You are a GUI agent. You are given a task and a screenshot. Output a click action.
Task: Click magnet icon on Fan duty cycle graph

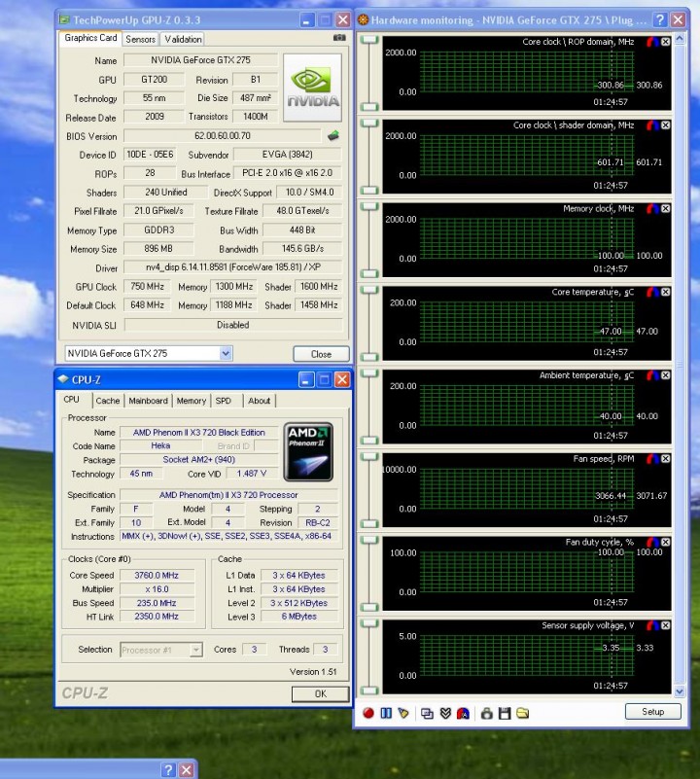point(652,542)
